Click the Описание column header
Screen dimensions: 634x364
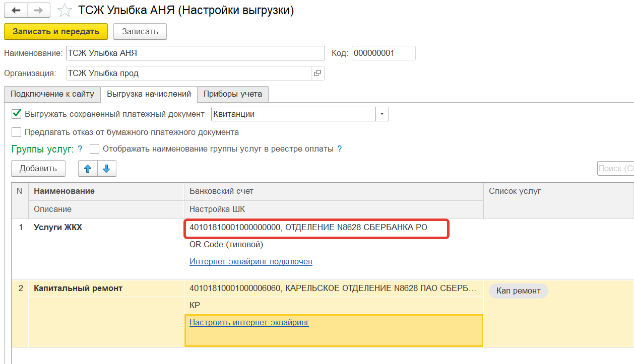106,209
